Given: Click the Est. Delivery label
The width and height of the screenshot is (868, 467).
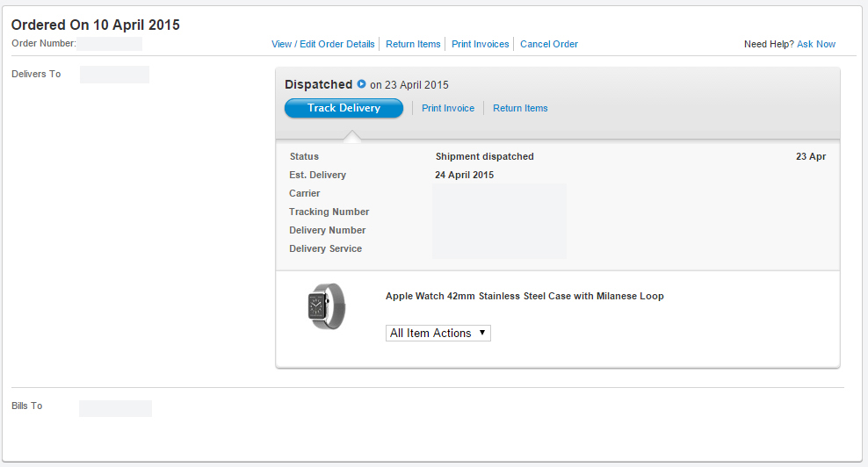Looking at the screenshot, I should 317,175.
